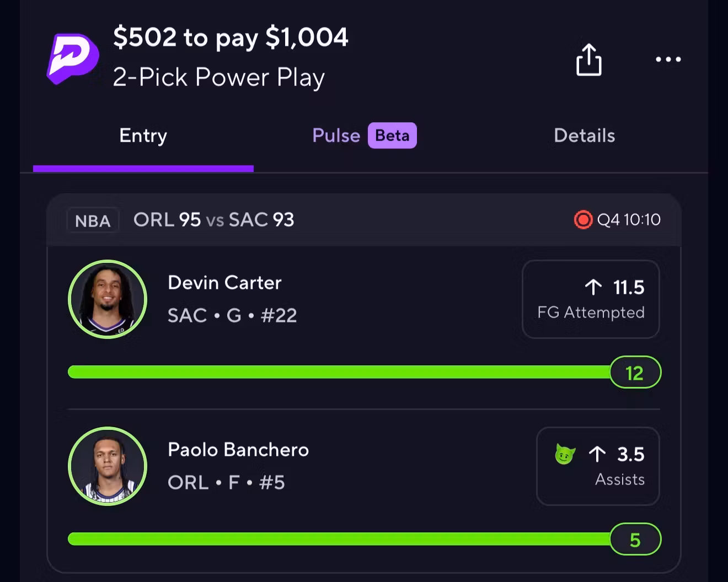728x582 pixels.
Task: Select the 11.5 FG Attempted pick box
Action: tap(591, 299)
